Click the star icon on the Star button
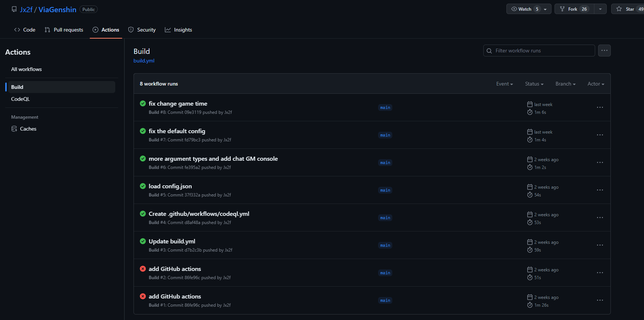 click(619, 9)
